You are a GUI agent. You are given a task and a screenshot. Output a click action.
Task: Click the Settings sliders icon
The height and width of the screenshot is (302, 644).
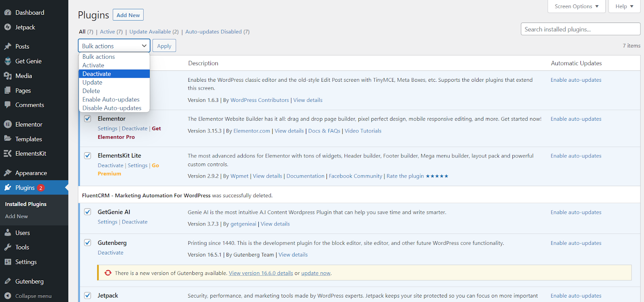coord(8,262)
